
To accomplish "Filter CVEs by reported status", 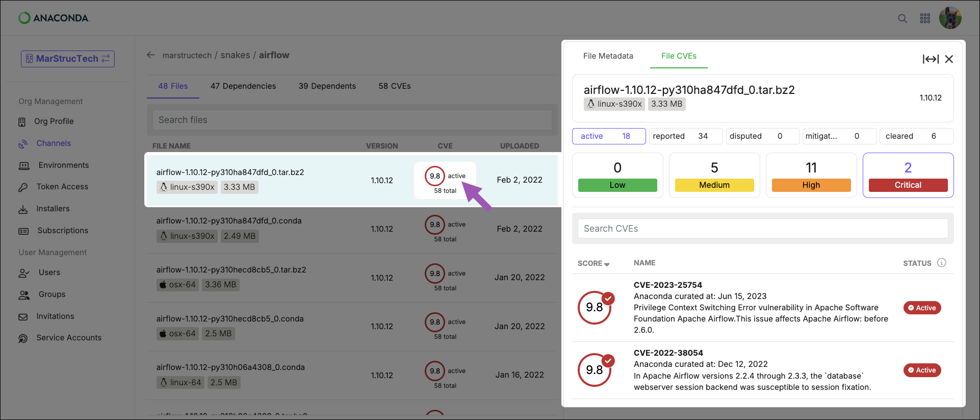I will [x=686, y=136].
